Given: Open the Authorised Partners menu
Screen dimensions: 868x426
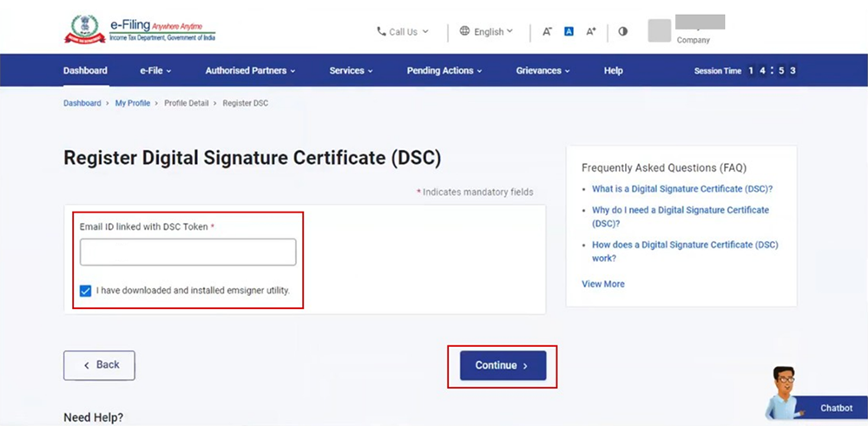Looking at the screenshot, I should [x=250, y=70].
